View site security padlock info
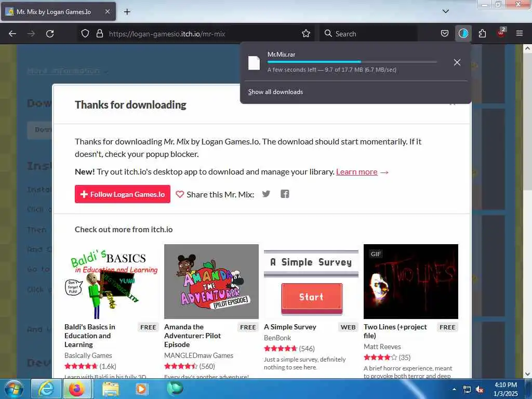 [99, 34]
